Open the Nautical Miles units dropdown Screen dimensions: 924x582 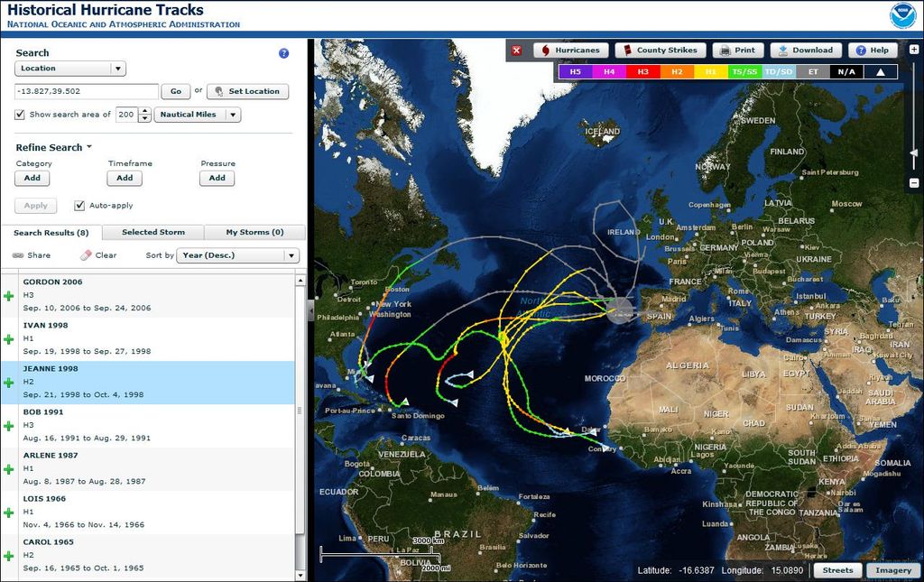(198, 115)
